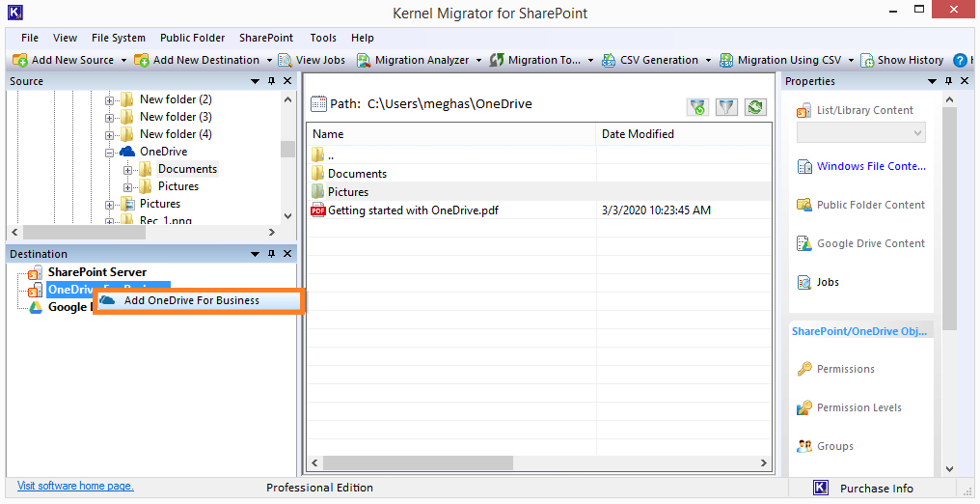Choose Add OneDrive For Business menu entry

coord(191,300)
